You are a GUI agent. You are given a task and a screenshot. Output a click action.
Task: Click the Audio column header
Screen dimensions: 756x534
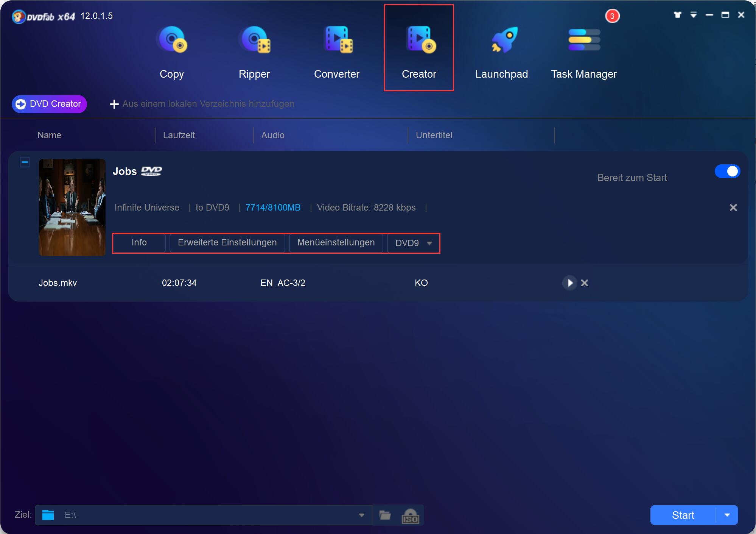pyautogui.click(x=273, y=135)
